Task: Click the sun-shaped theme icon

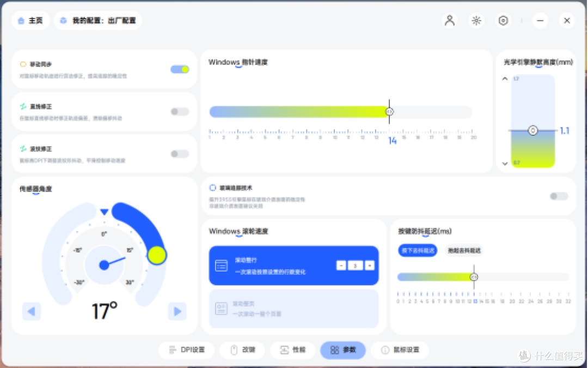Action: [x=476, y=20]
